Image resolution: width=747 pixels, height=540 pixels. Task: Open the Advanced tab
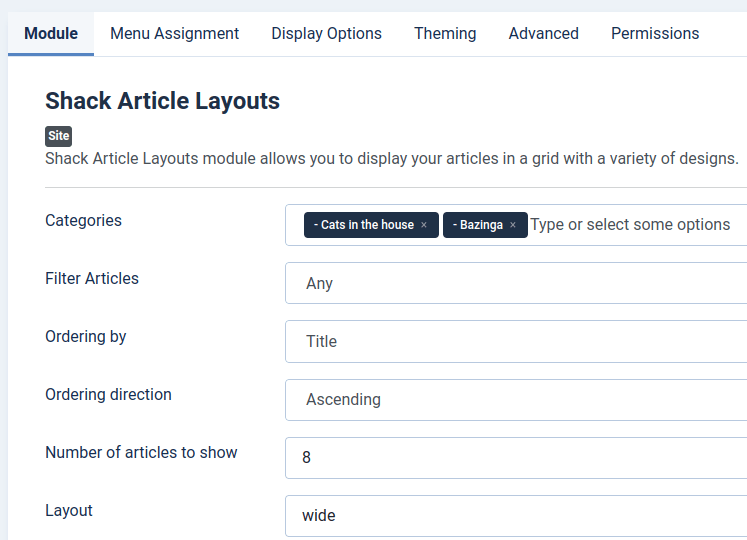tap(544, 34)
